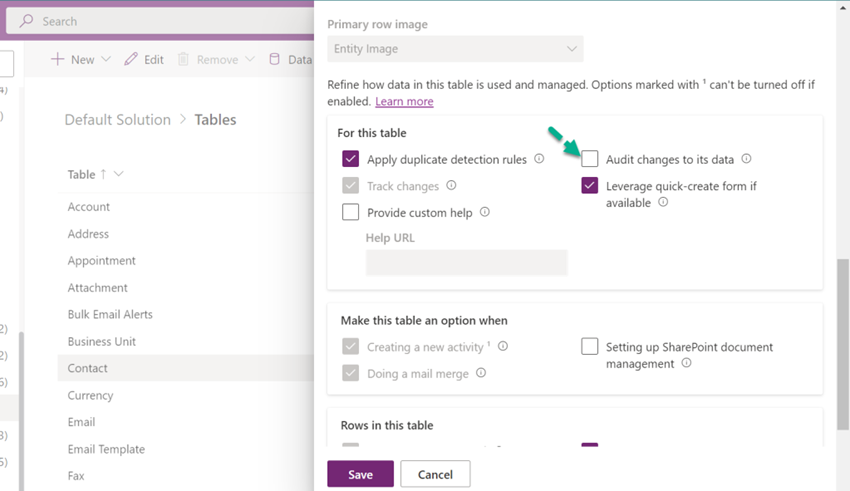Click Doing a mail merge checkbox
Image resolution: width=850 pixels, height=491 pixels.
[x=351, y=373]
